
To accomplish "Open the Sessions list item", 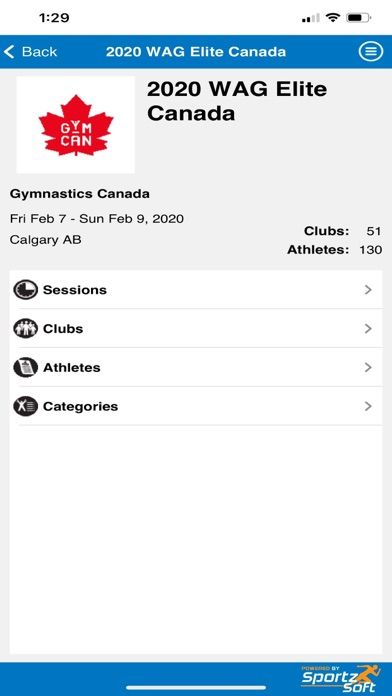I will point(196,290).
